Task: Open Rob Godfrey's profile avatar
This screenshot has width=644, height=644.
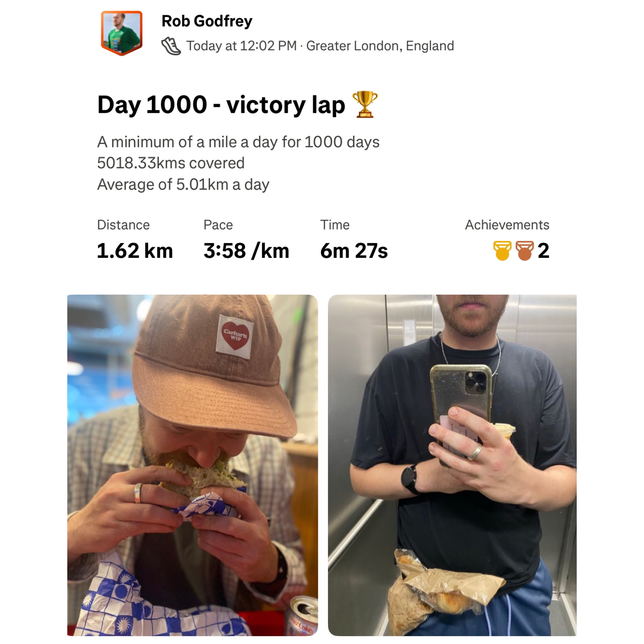Action: tap(122, 33)
